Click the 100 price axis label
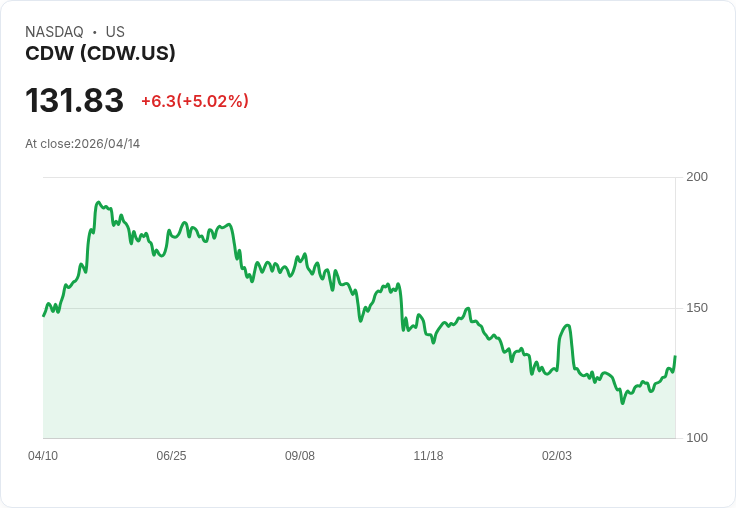This screenshot has height=508, width=736. [x=697, y=438]
